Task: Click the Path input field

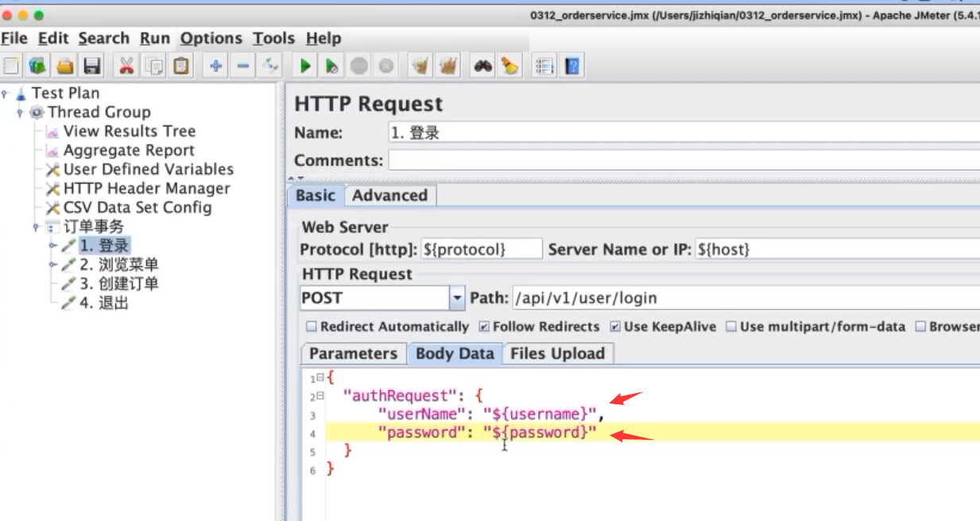Action: (746, 299)
